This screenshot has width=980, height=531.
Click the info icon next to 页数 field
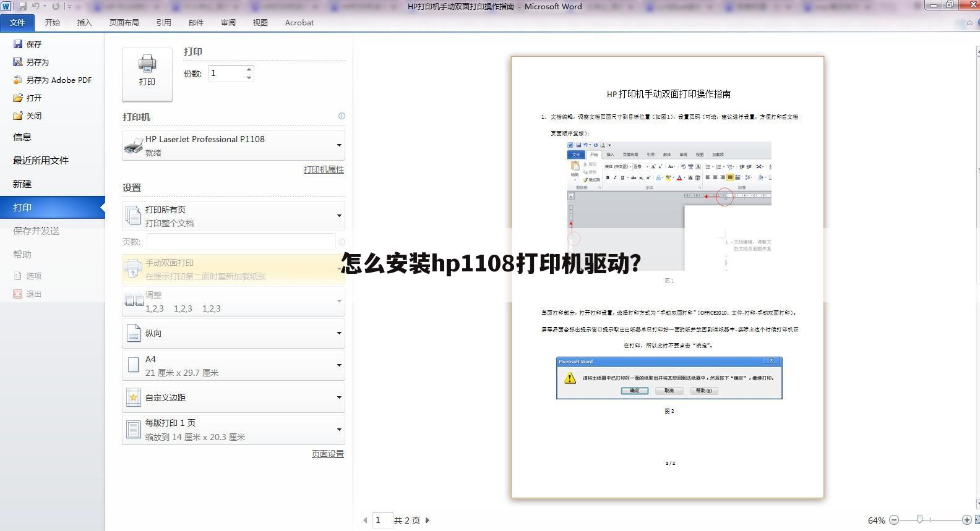342,242
